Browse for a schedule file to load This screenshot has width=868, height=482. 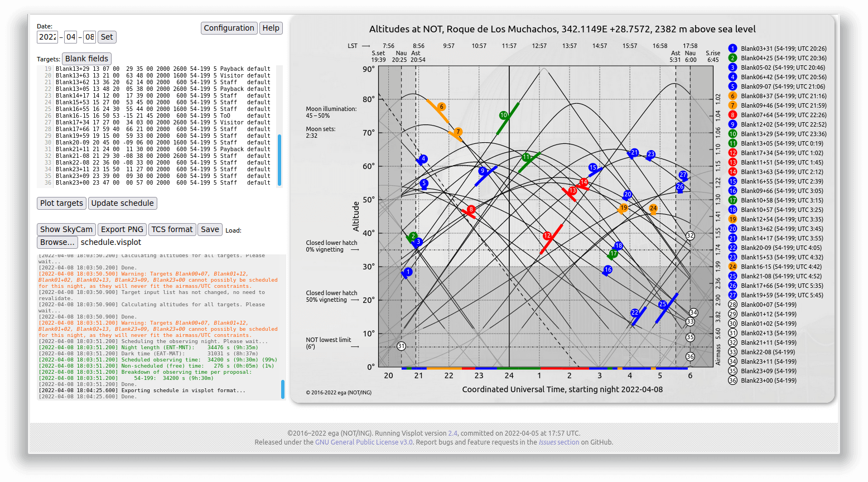click(x=57, y=242)
